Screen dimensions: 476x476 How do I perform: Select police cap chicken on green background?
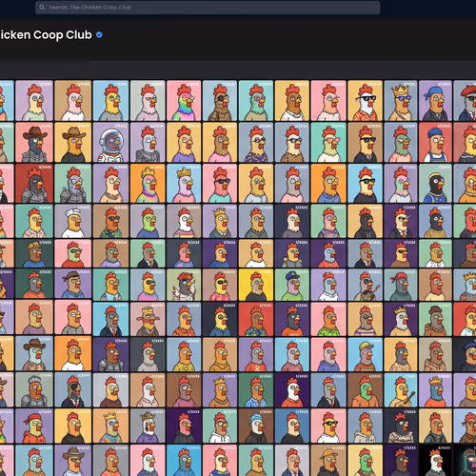click(x=292, y=285)
